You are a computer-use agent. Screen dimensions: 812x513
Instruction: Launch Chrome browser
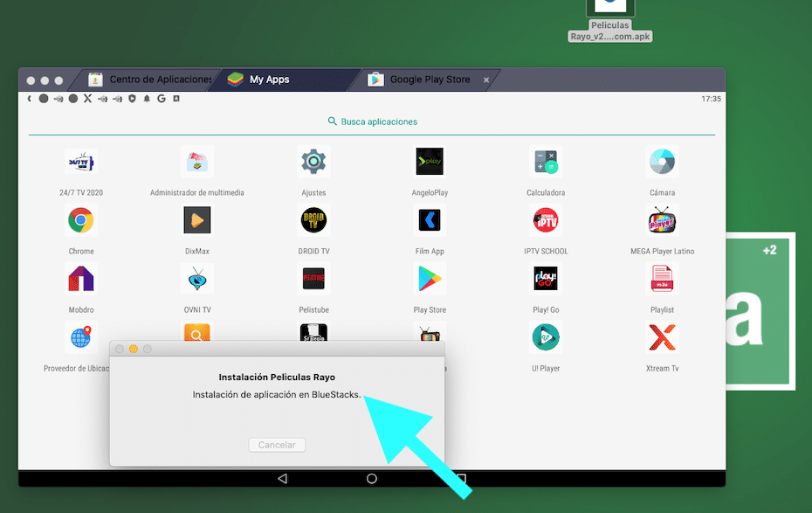tap(81, 219)
